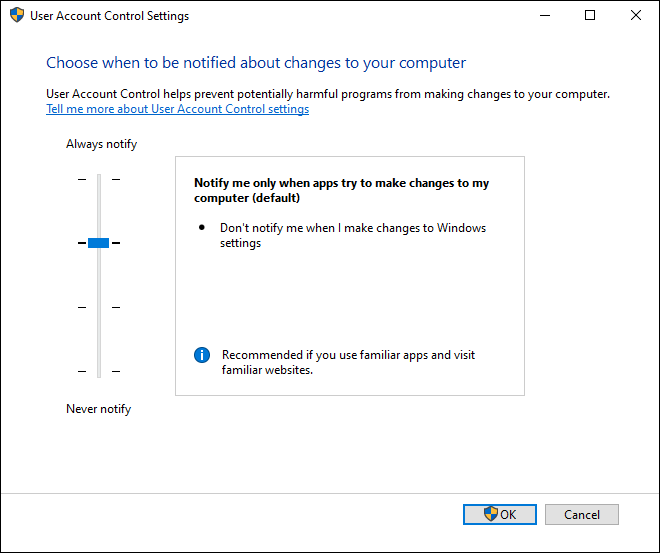Click the User Account Control Settings title text
The image size is (660, 553).
pyautogui.click(x=109, y=16)
